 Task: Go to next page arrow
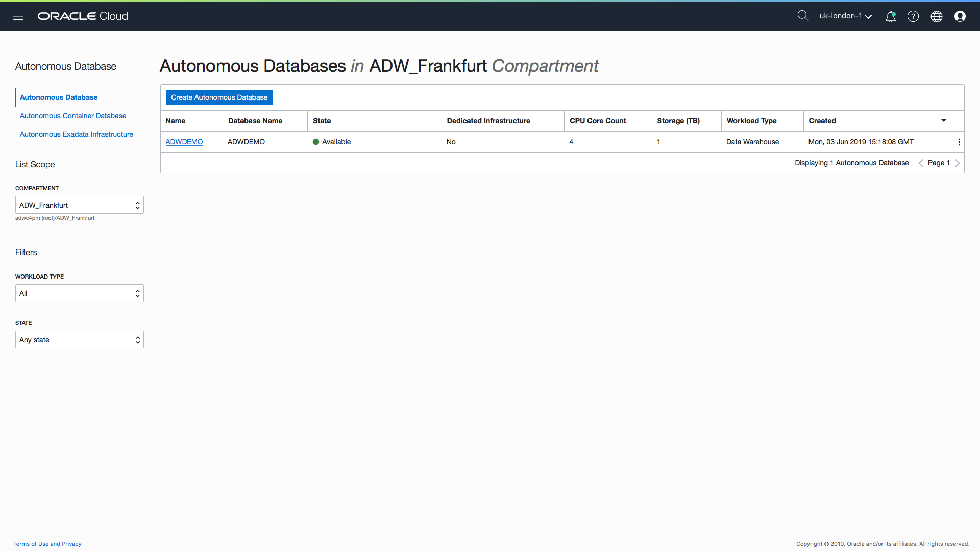pos(958,163)
